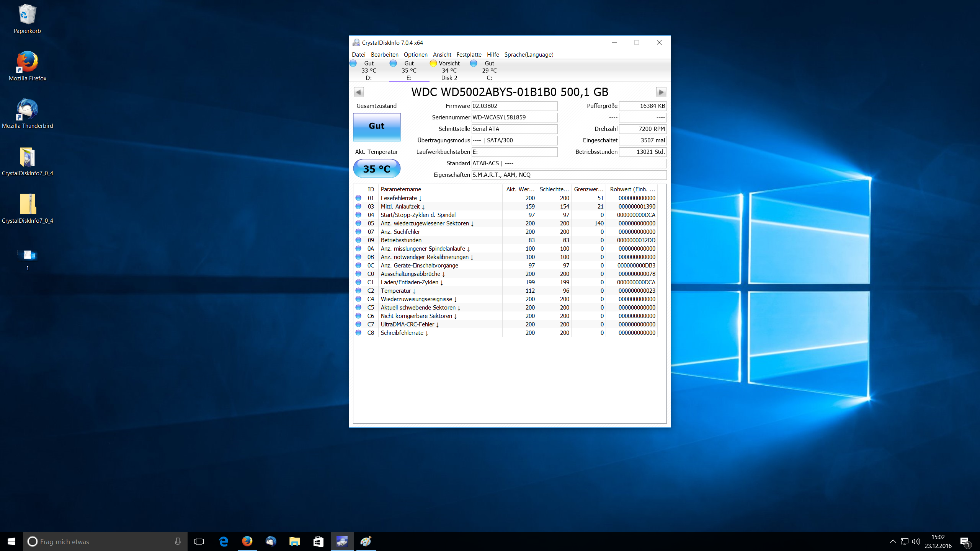Click Rohwert column header
The width and height of the screenshot is (980, 551).
632,189
